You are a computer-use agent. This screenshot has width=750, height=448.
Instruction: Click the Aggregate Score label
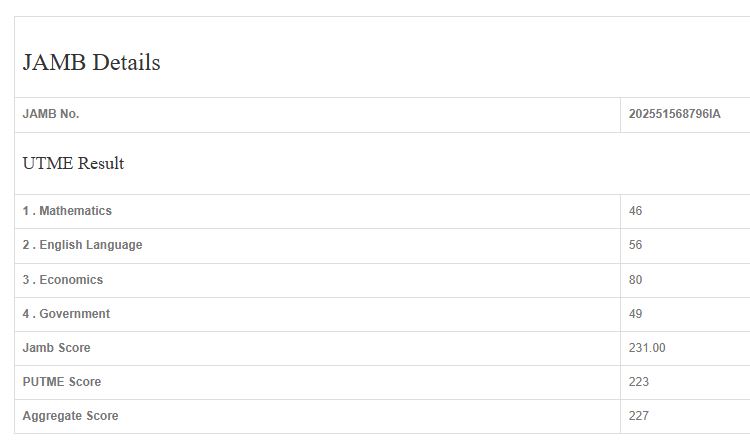70,416
